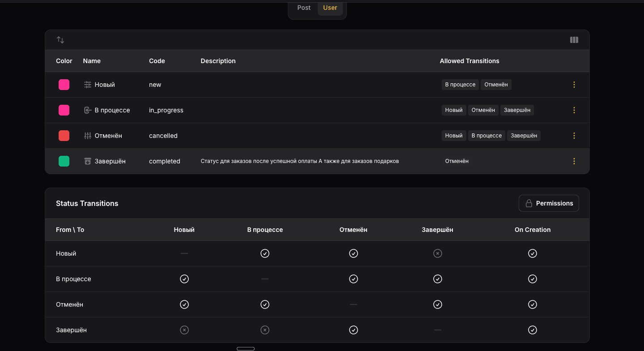The width and height of the screenshot is (644, 351).
Task: Click the archive icon beside Завершён name
Action: point(88,161)
